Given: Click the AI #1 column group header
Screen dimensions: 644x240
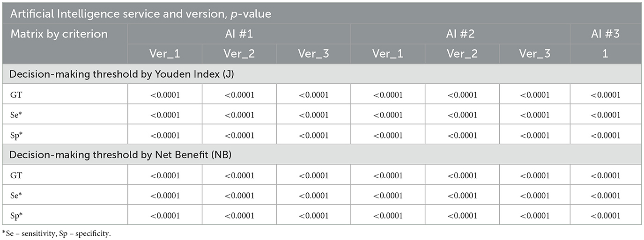Looking at the screenshot, I should tap(239, 34).
